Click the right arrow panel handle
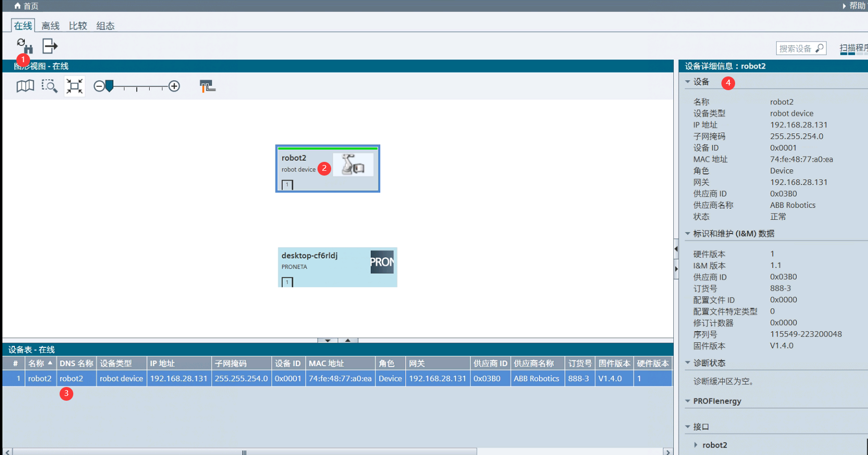The width and height of the screenshot is (868, 455). tap(676, 269)
